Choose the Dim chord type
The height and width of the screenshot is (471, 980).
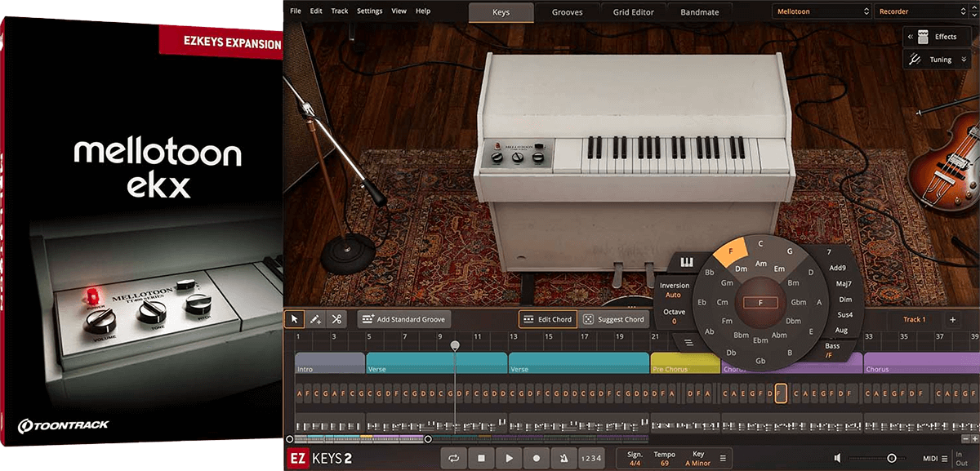[x=845, y=299]
